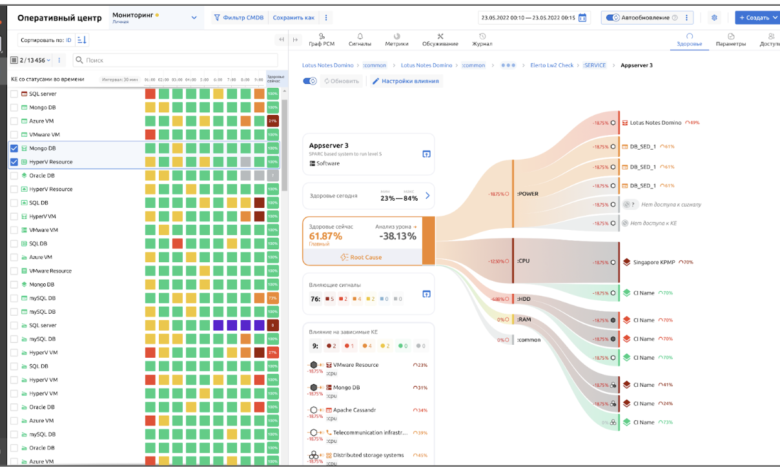
Task: Open Граф РСМ view
Action: pos(321,40)
